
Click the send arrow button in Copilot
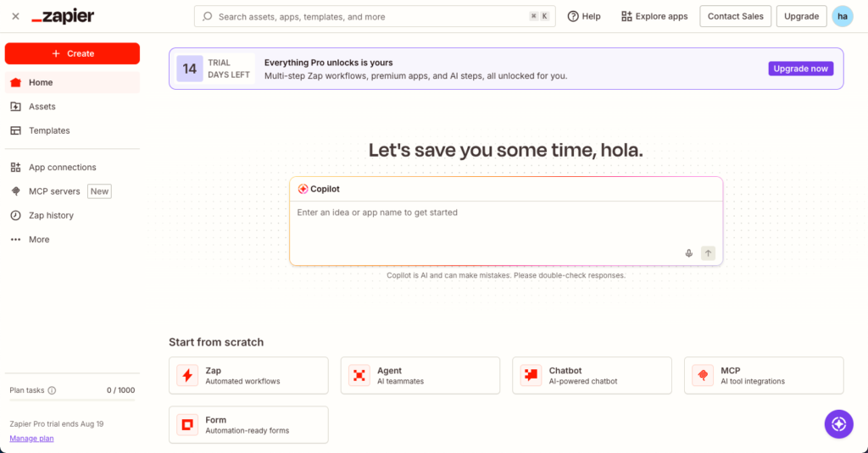708,253
